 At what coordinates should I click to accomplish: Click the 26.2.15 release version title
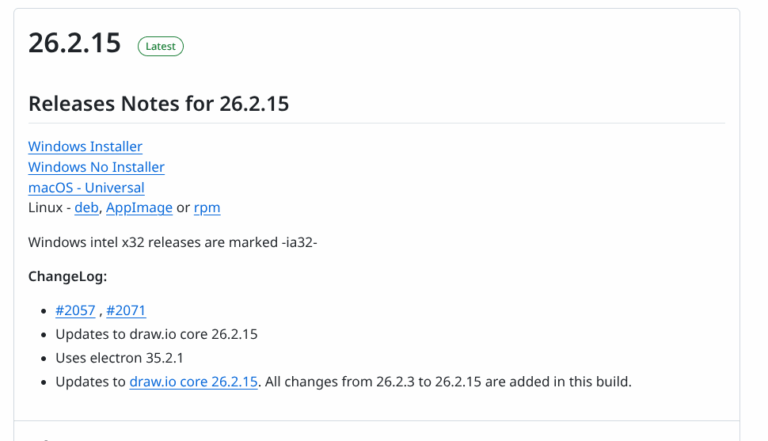(x=75, y=45)
